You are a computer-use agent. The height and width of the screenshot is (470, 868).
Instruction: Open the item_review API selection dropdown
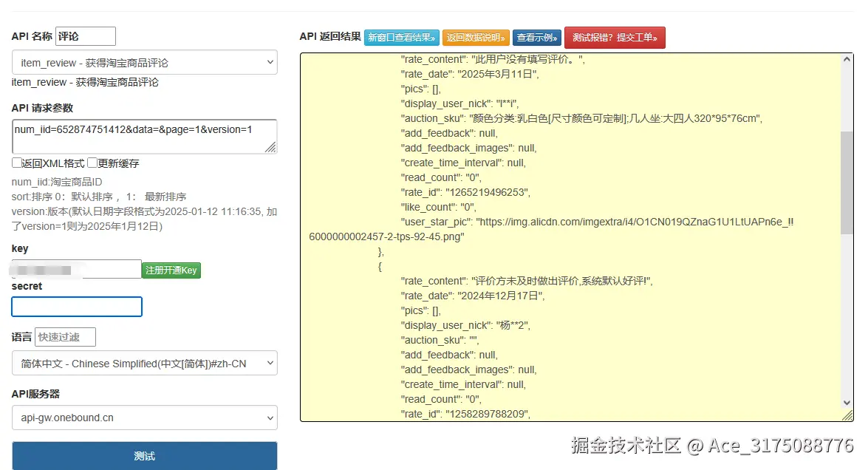[x=145, y=63]
